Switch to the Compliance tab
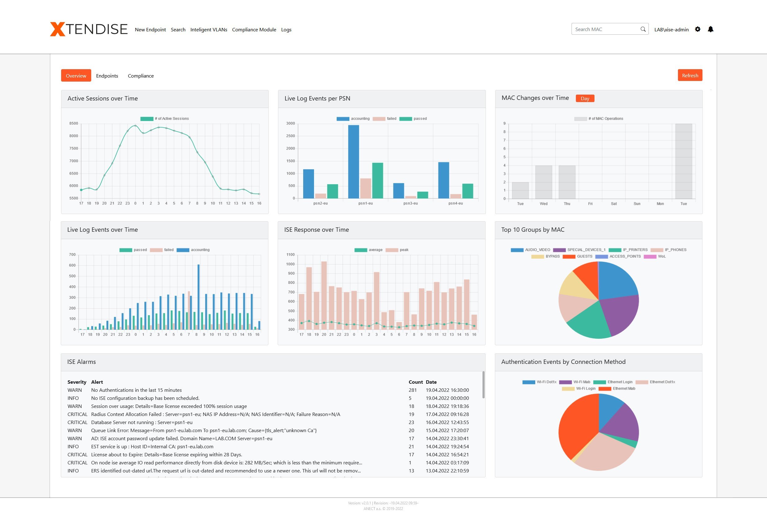 [x=141, y=76]
